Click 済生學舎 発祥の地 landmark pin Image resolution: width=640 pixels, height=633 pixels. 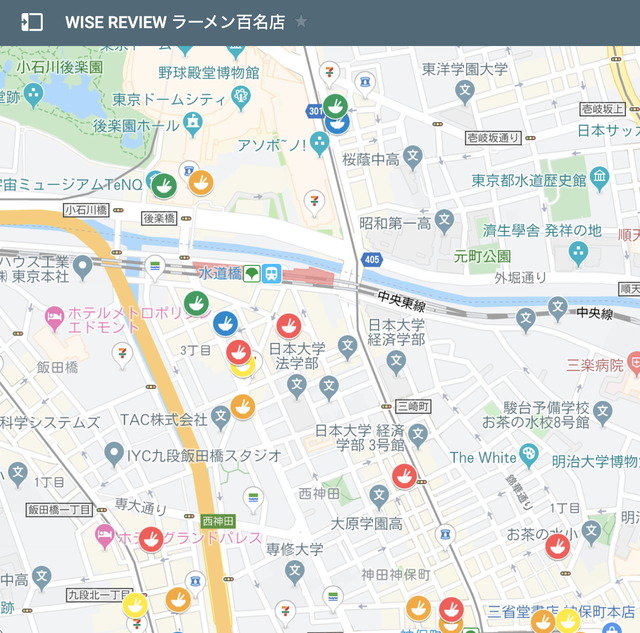(x=578, y=253)
